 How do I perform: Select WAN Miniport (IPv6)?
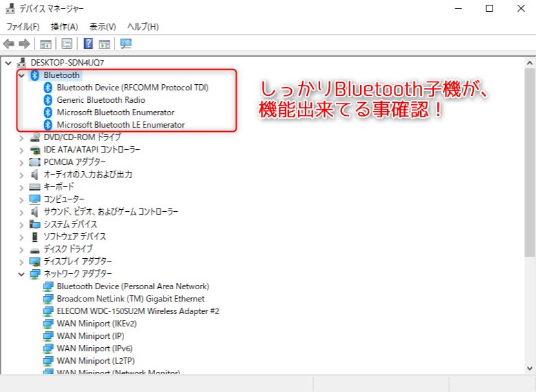95,349
